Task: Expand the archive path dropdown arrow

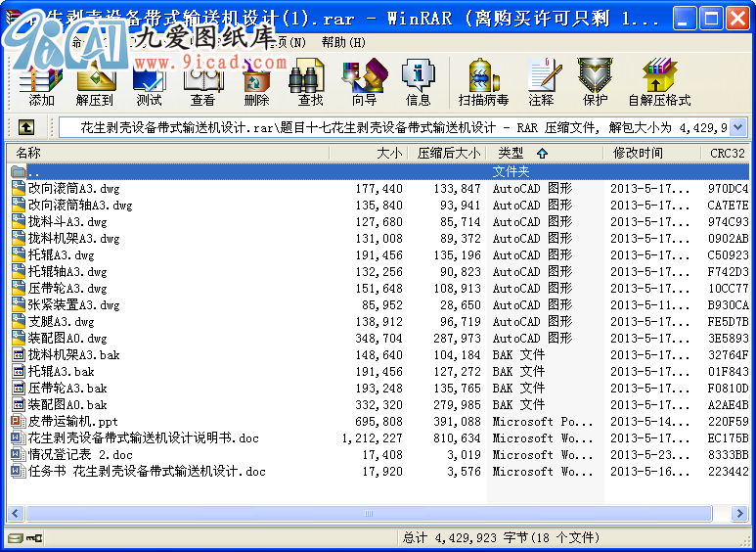Action: pyautogui.click(x=738, y=128)
